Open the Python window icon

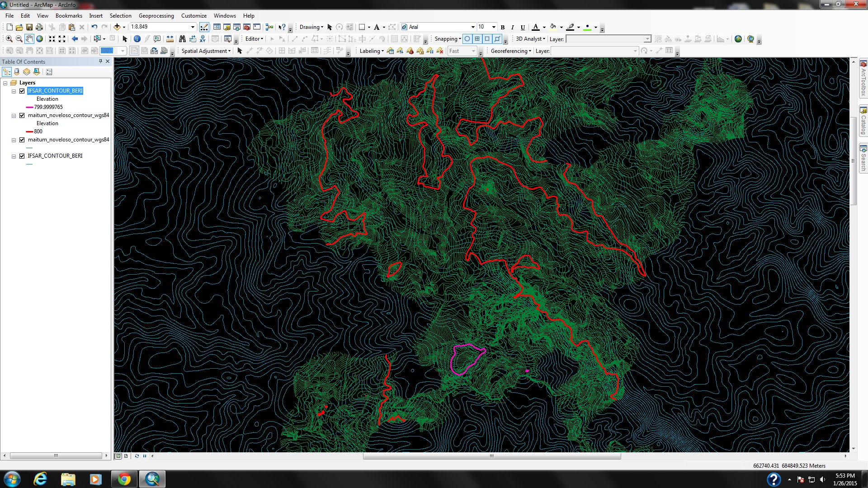[x=257, y=27]
